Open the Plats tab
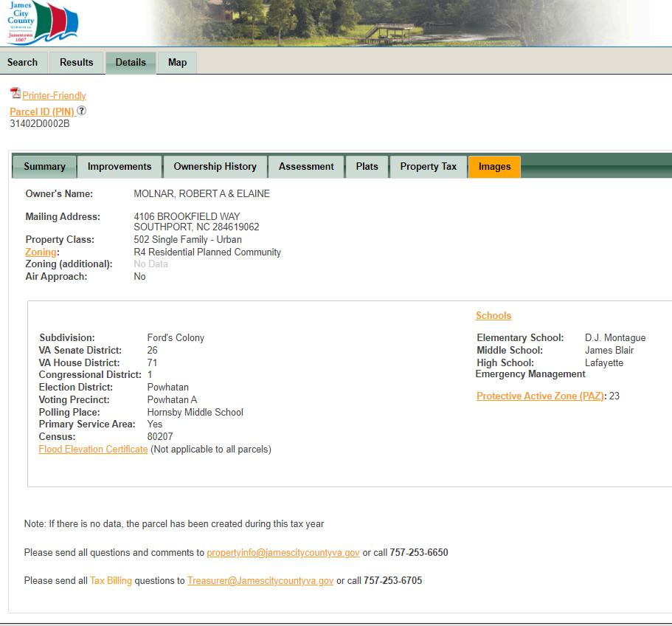 (x=367, y=166)
